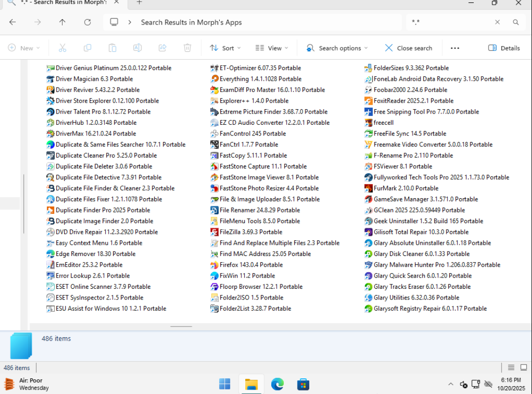
Task: Click the search box containing *.*
Action: (450, 22)
